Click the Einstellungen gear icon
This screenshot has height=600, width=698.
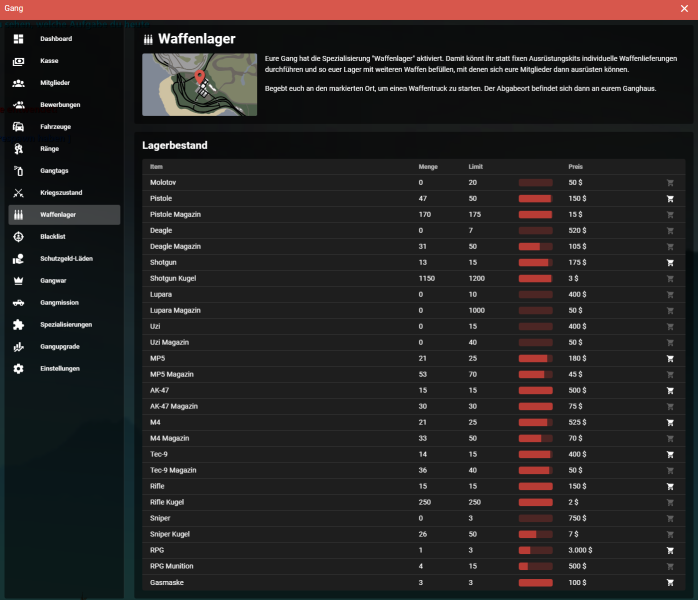(18, 369)
